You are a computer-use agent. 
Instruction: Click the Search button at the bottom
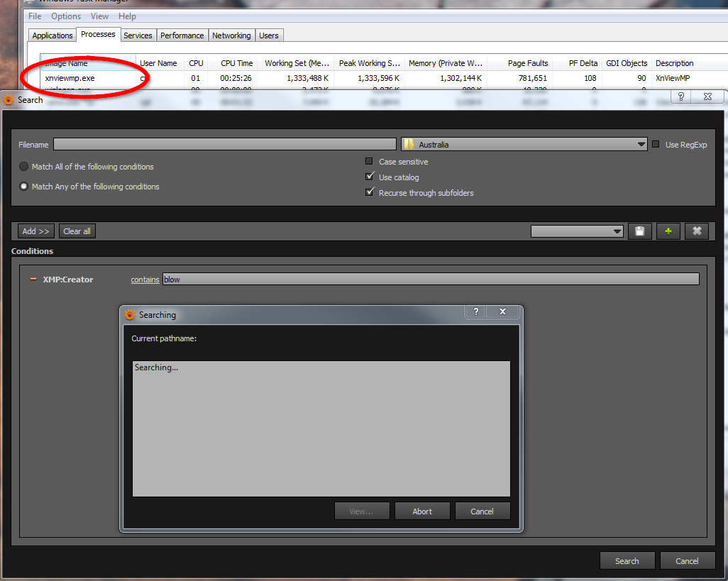(627, 560)
